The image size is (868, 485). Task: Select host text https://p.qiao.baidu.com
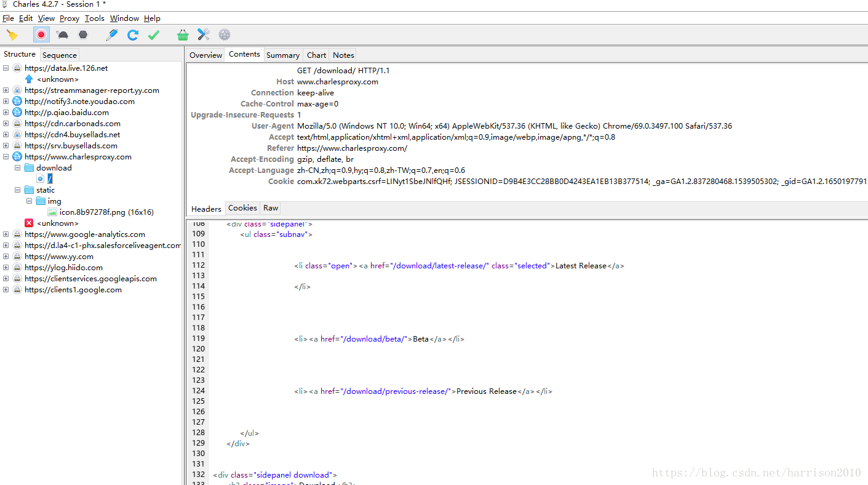(66, 113)
